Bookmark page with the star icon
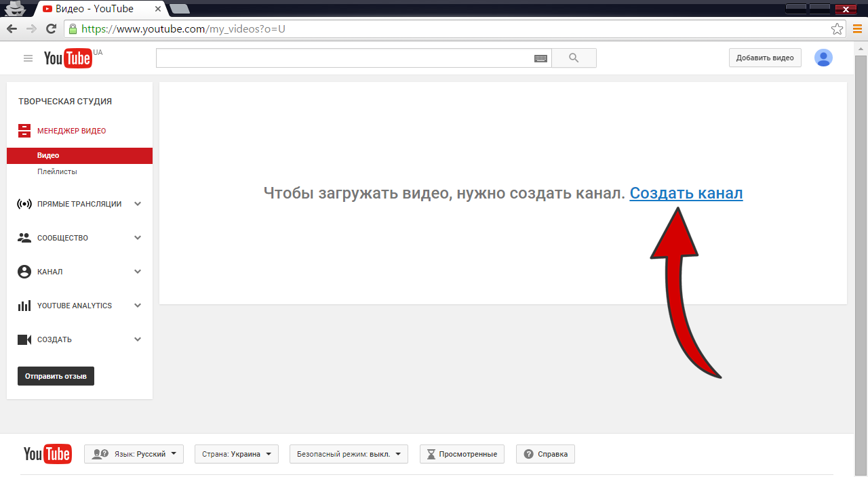 pyautogui.click(x=837, y=29)
